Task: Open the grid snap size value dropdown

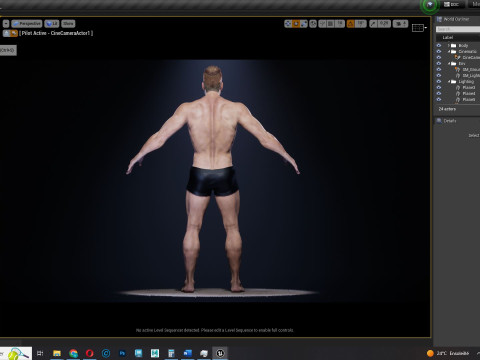Action: [x=340, y=24]
